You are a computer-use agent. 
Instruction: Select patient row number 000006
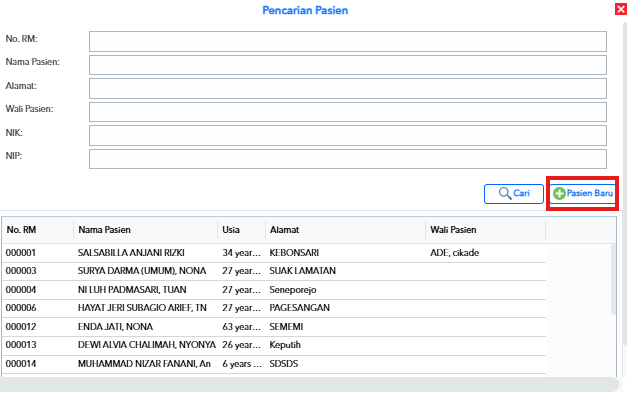(x=21, y=308)
